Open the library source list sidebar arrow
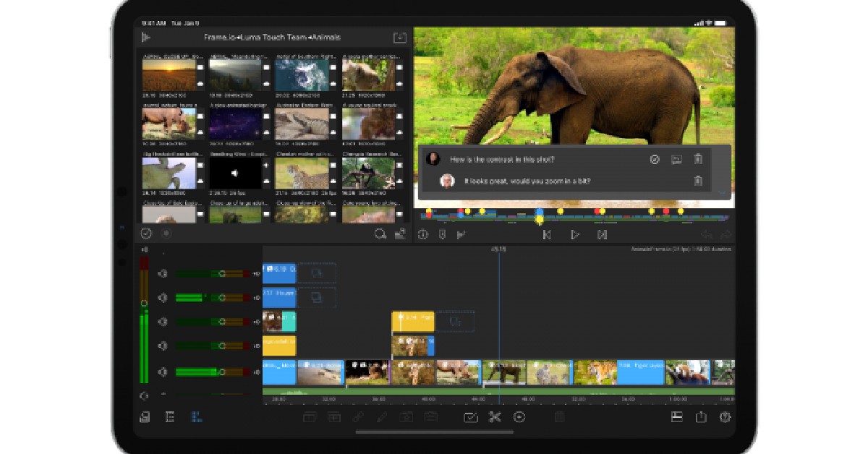868x454 pixels. point(145,38)
